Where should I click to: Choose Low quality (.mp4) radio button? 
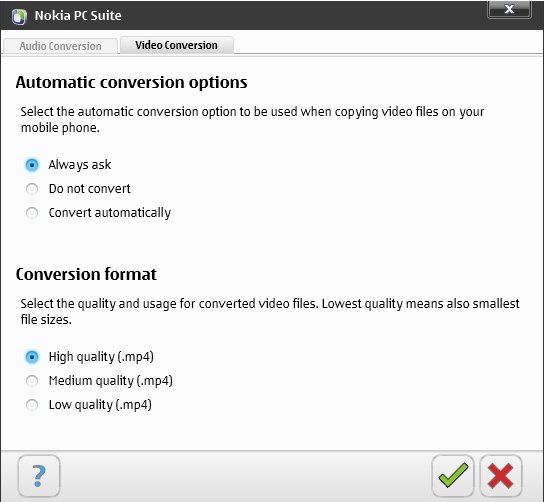[32, 405]
